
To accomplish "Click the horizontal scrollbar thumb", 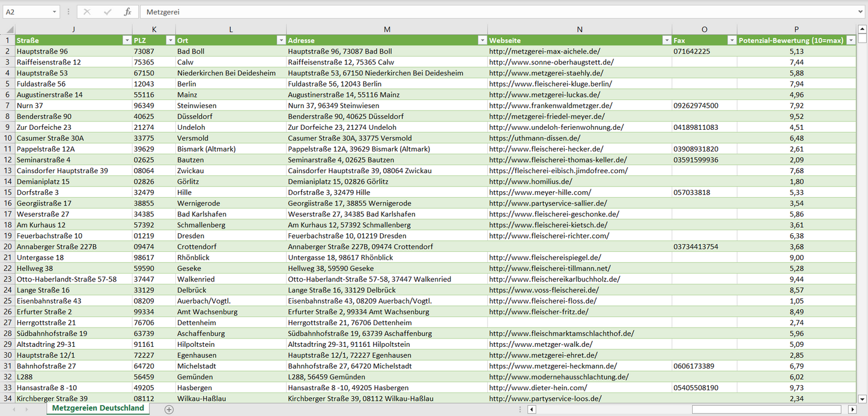I will click(769, 409).
